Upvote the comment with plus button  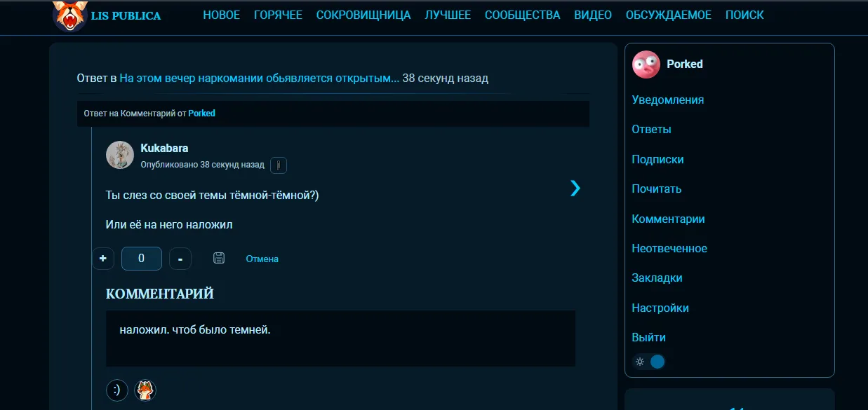click(103, 259)
